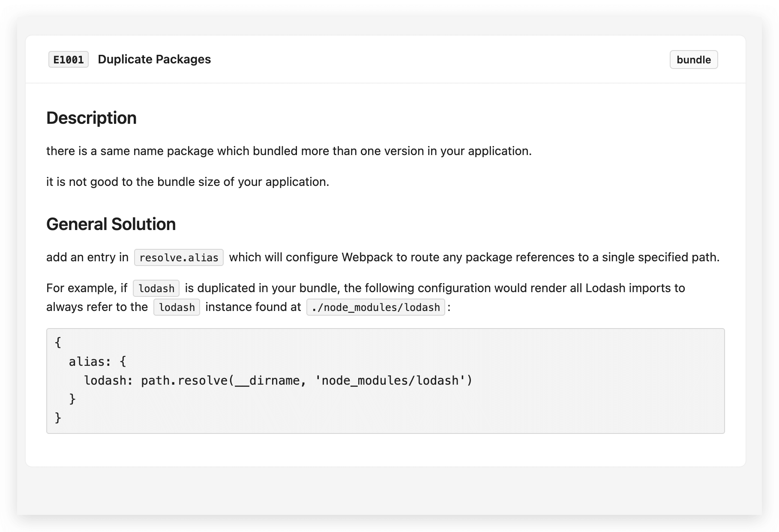
Task: Click the Description heading
Action: pyautogui.click(x=91, y=118)
